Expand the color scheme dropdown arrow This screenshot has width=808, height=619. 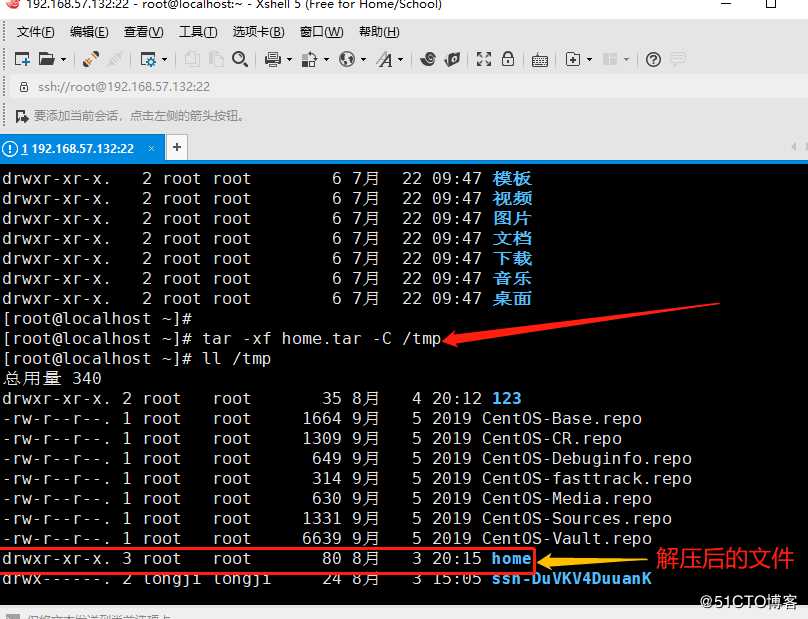[x=326, y=60]
